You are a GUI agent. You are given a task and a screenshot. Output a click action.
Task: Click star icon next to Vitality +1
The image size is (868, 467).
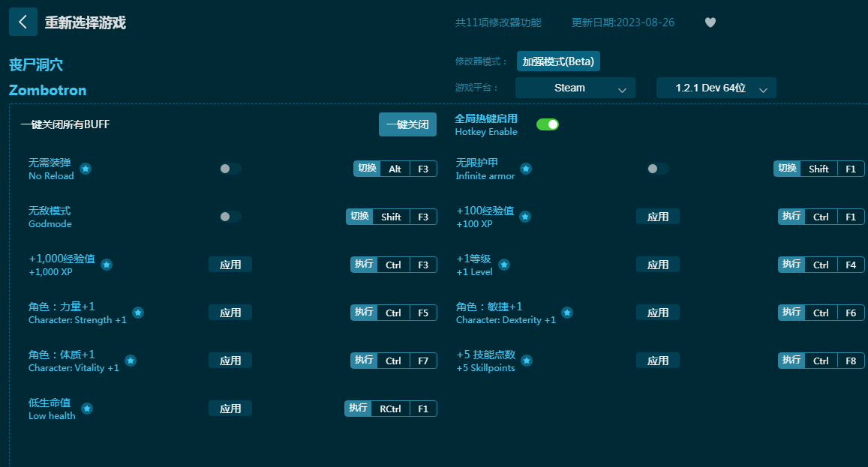130,361
